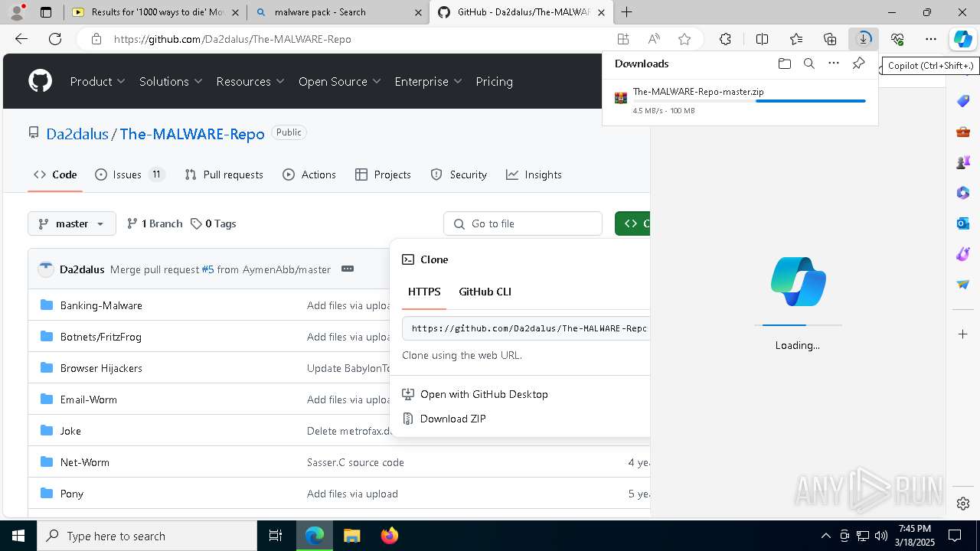Open Settings and more ellipsis menu
The width and height of the screenshot is (980, 551).
[931, 39]
